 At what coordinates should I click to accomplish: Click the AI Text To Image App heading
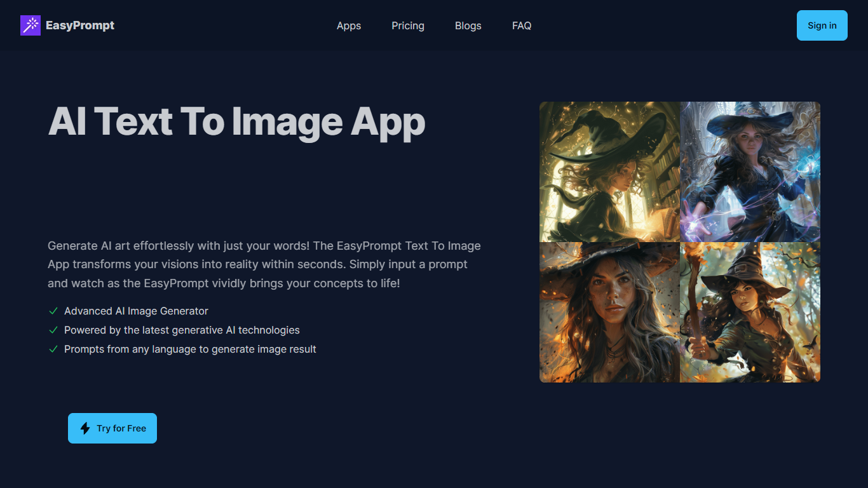[x=236, y=121]
